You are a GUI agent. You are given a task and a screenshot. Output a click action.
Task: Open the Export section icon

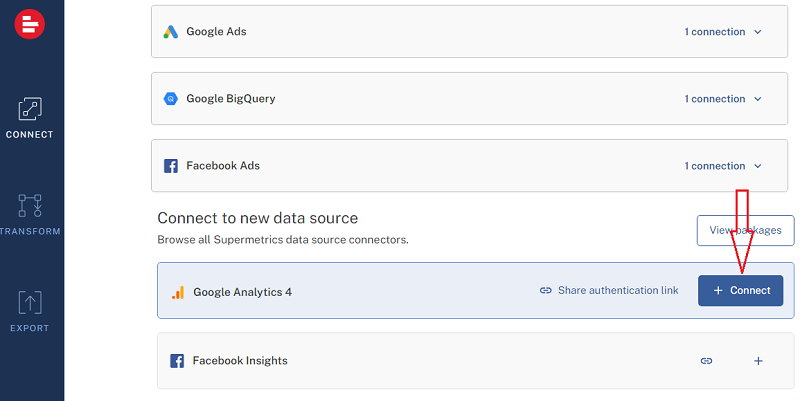pos(30,302)
